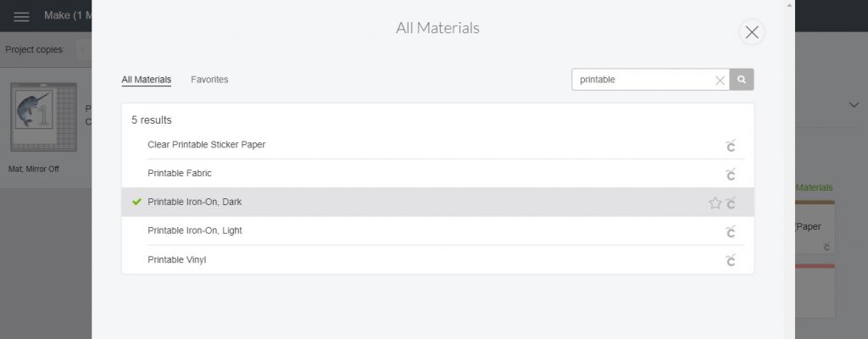The height and width of the screenshot is (339, 868).
Task: Open the hamburger menu icon
Action: [21, 16]
